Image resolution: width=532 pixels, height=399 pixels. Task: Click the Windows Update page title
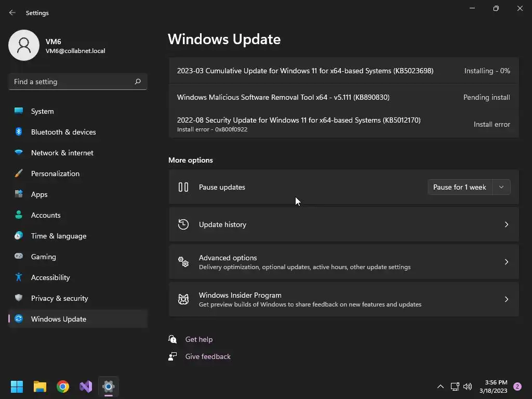(224, 39)
